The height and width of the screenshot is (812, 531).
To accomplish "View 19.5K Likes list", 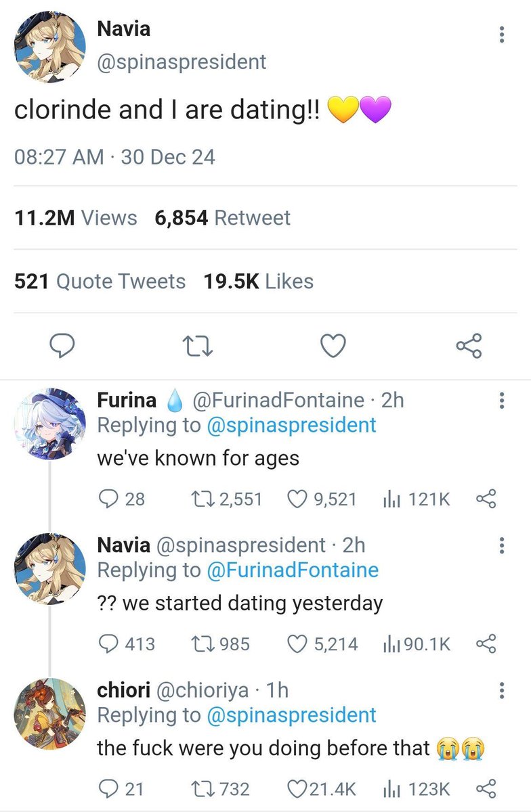I will pos(259,281).
